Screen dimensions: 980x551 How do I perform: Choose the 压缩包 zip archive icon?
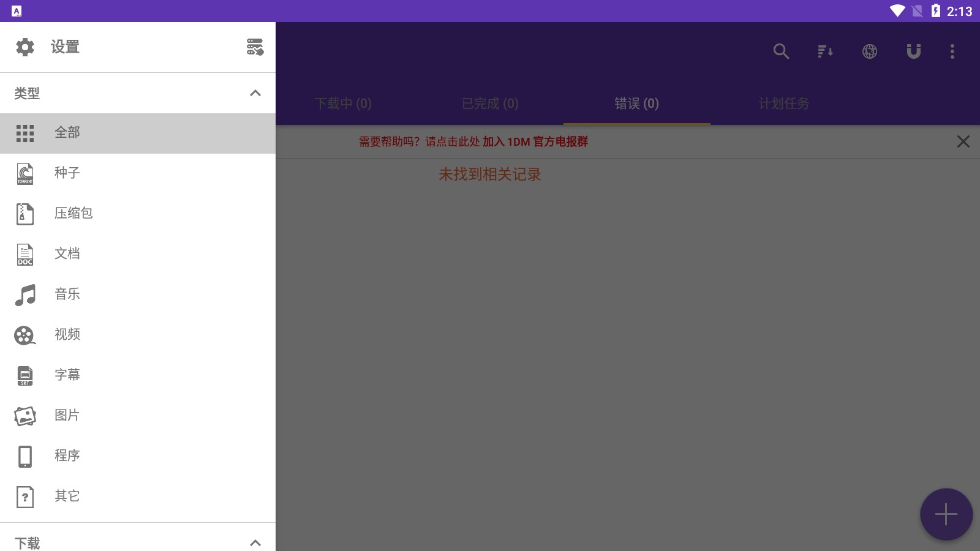25,214
